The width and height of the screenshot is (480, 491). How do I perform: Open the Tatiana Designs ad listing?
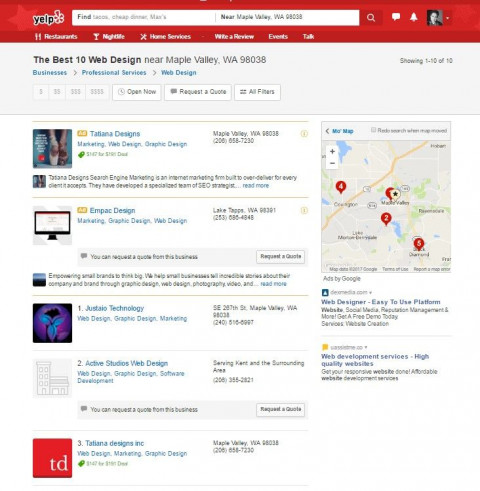[x=115, y=134]
